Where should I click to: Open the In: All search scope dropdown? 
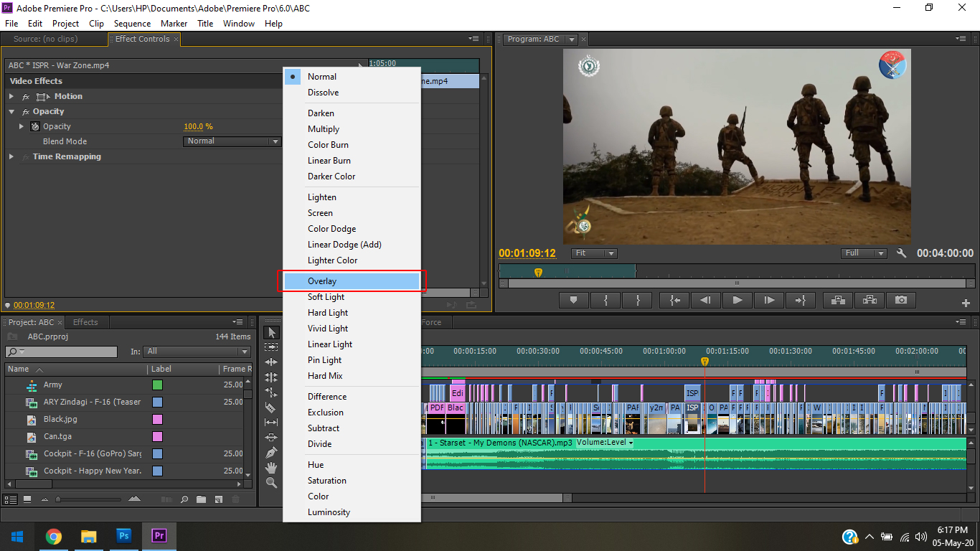tap(197, 352)
